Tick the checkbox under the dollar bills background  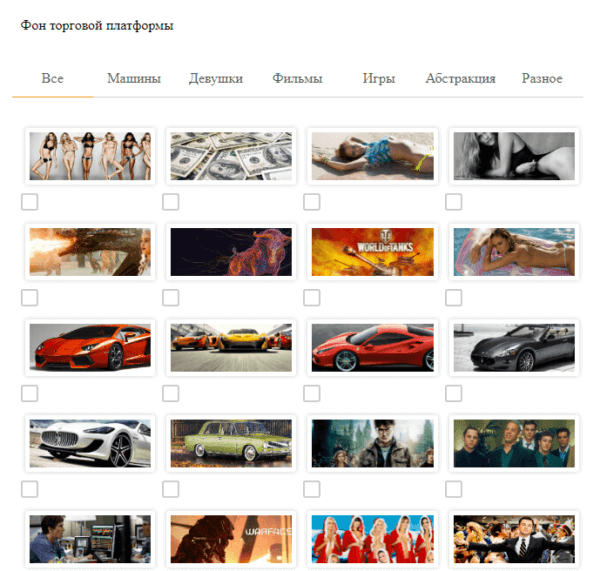[x=171, y=202]
